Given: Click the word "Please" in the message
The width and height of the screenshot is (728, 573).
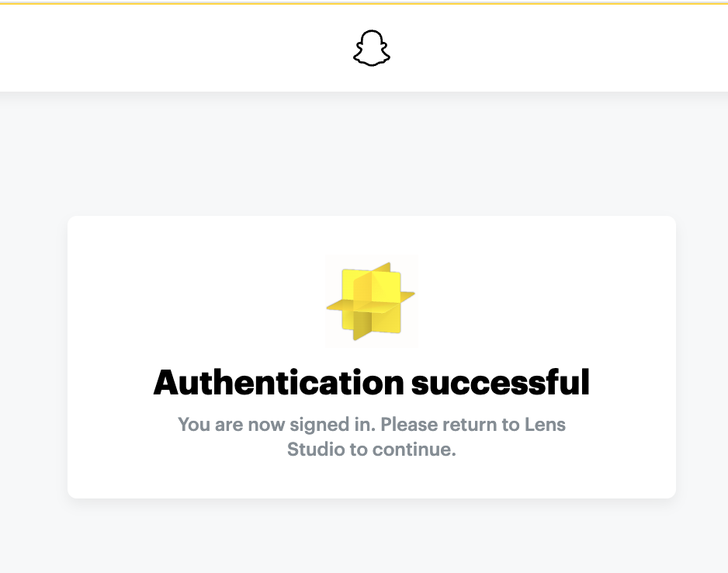Looking at the screenshot, I should click(407, 425).
